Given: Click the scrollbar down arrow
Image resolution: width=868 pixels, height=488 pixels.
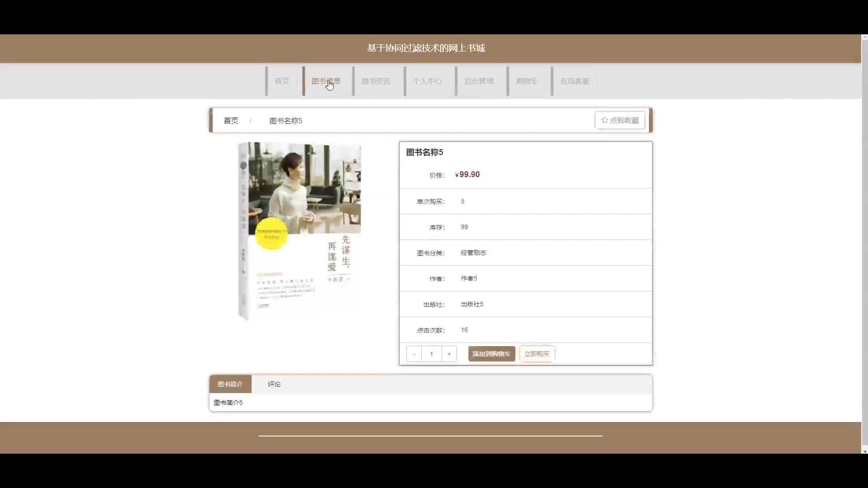Looking at the screenshot, I should click(864, 451).
